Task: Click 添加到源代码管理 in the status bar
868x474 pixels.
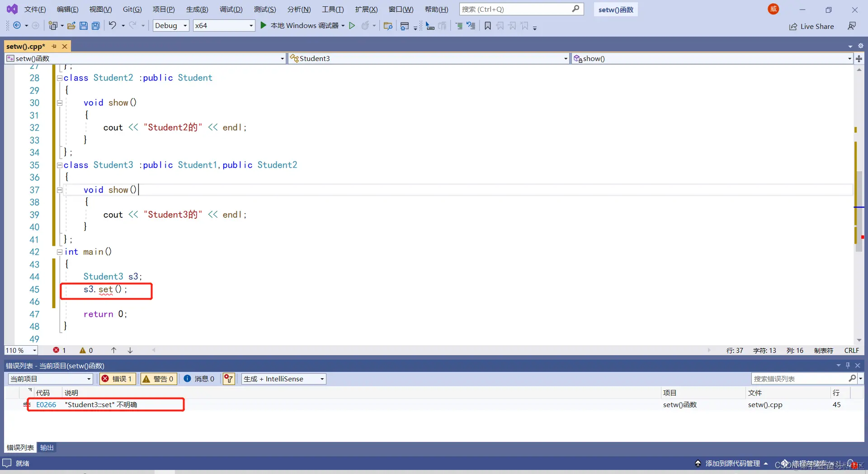Action: coord(732,463)
